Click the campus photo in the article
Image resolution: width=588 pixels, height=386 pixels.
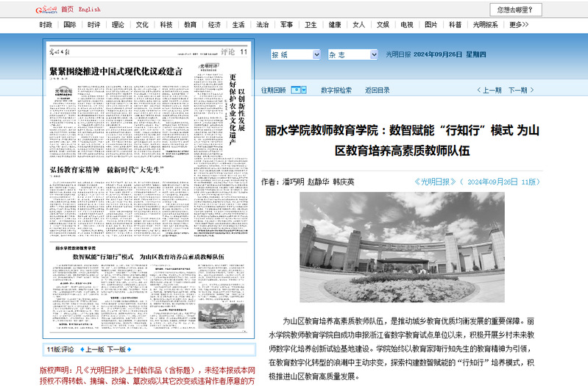(x=402, y=248)
